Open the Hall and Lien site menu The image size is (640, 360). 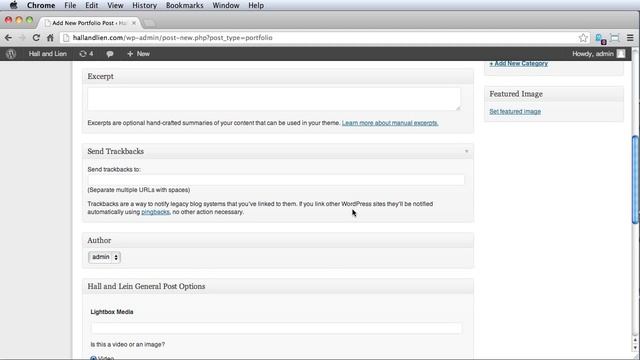pyautogui.click(x=47, y=54)
